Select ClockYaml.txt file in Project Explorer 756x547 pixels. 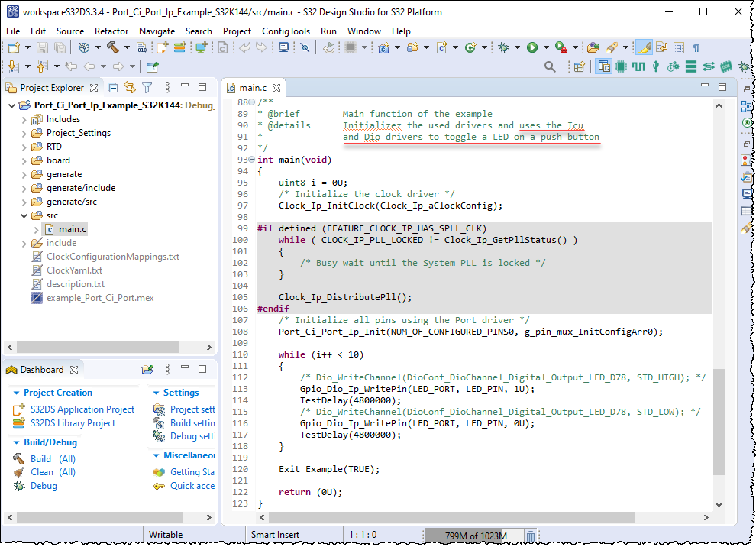74,270
